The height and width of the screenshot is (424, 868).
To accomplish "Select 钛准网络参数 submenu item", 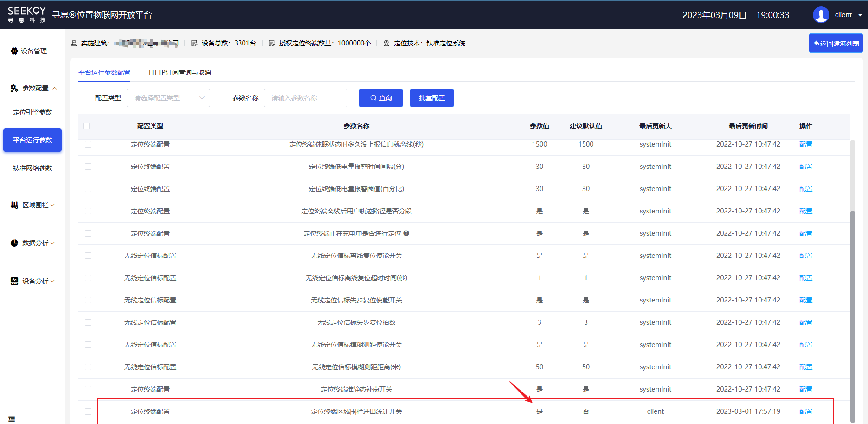I will pos(32,168).
